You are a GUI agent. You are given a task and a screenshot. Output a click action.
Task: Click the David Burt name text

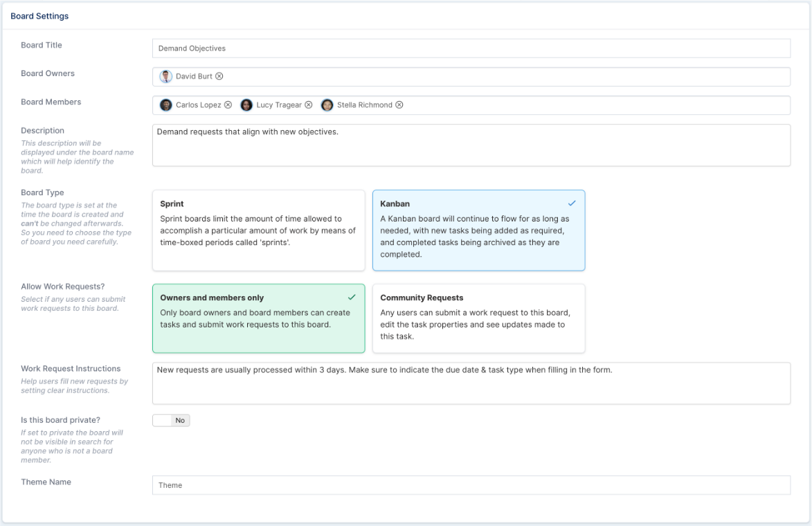(x=194, y=76)
